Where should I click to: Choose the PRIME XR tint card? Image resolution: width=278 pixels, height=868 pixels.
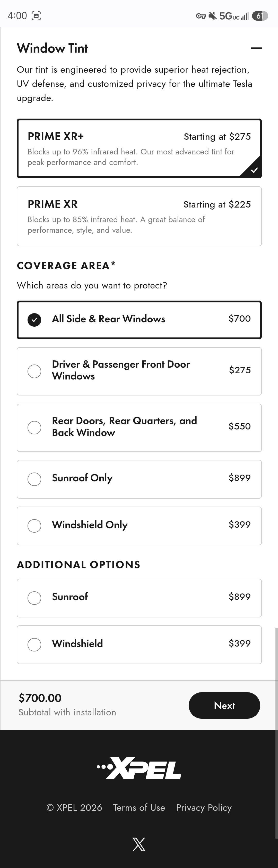tap(139, 216)
